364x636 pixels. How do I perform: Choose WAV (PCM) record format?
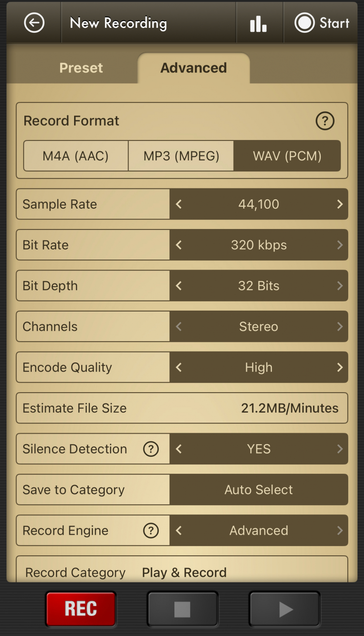[x=287, y=156]
